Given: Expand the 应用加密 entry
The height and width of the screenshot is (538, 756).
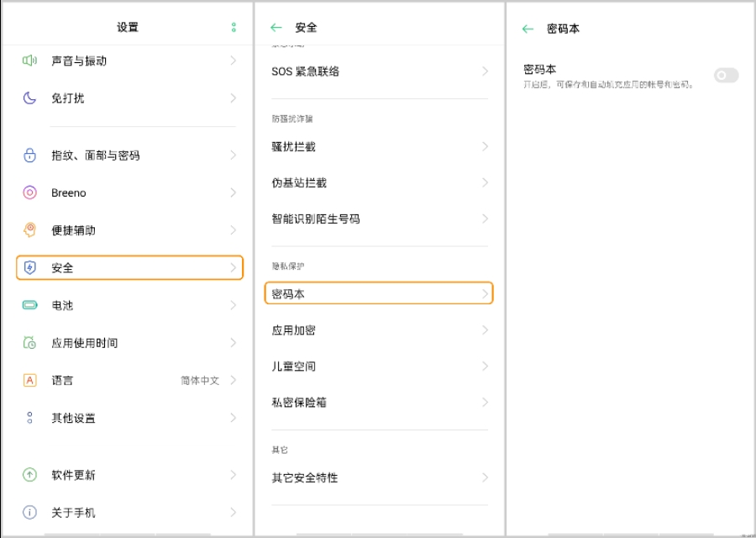Looking at the screenshot, I should (379, 330).
